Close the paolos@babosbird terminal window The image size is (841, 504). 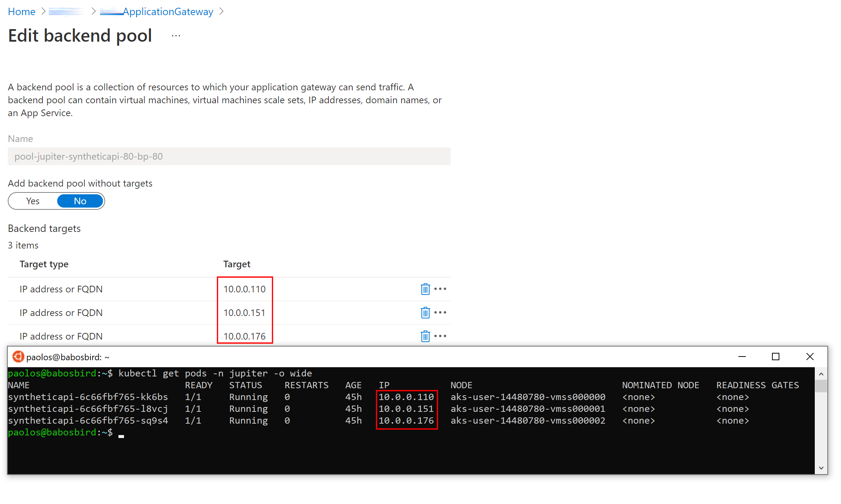point(810,357)
